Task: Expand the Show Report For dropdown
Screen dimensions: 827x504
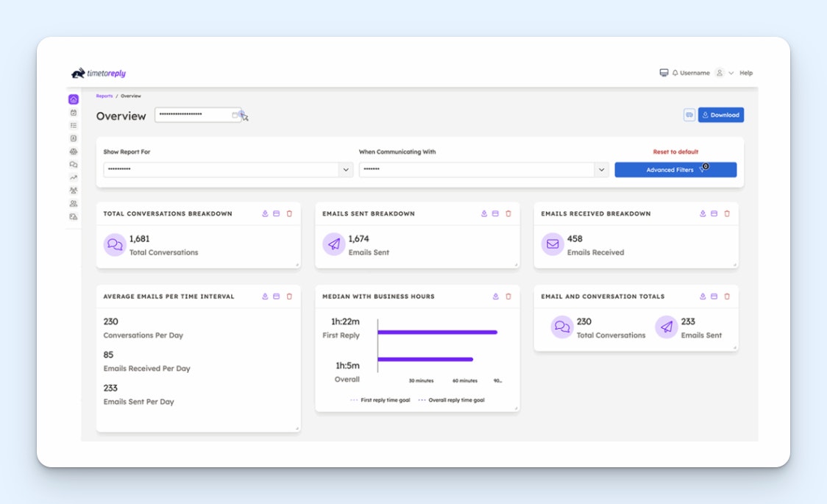Action: tap(346, 170)
